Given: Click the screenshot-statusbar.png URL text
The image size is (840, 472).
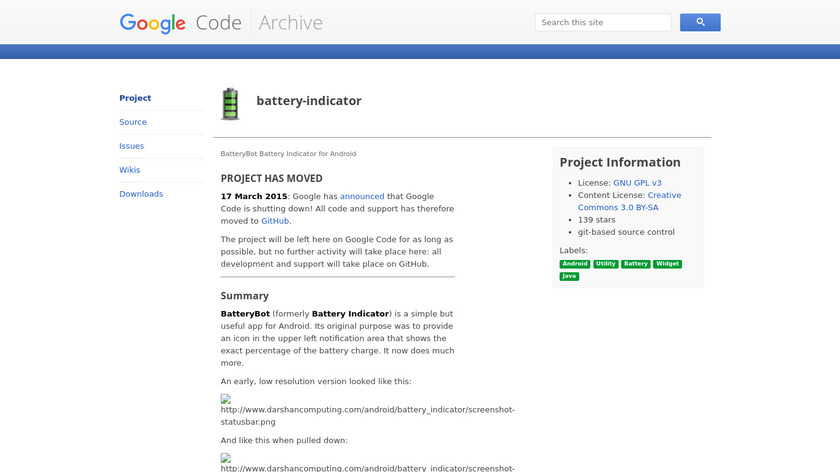Looking at the screenshot, I should click(368, 416).
